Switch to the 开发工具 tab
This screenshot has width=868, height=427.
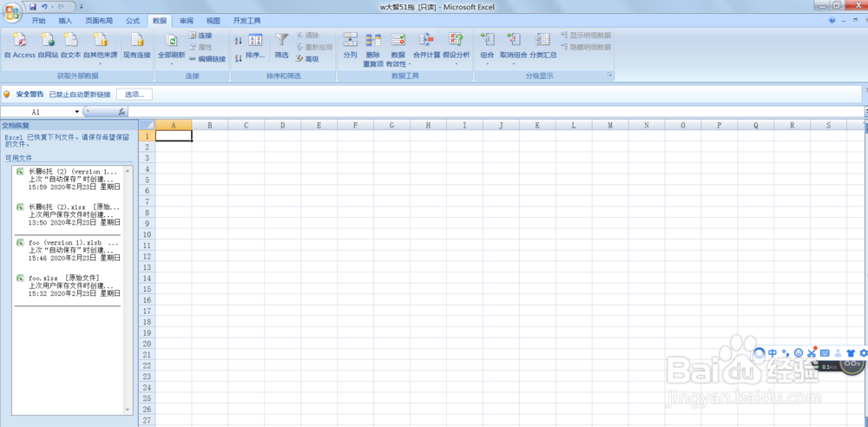(x=247, y=21)
